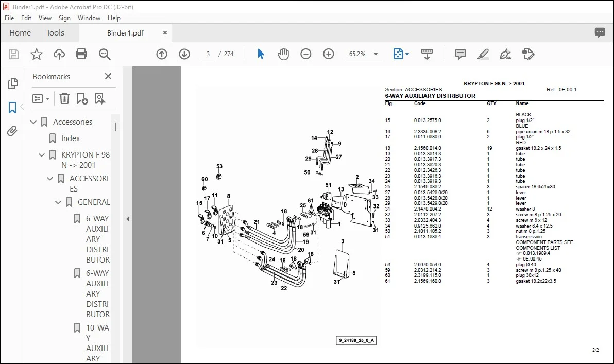Click the bookmarks panel scrollbar
Image resolution: width=614 pixels, height=364 pixels.
(115, 127)
